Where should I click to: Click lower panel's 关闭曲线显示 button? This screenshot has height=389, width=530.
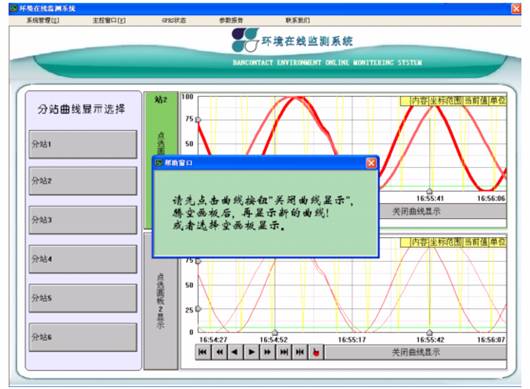point(416,352)
